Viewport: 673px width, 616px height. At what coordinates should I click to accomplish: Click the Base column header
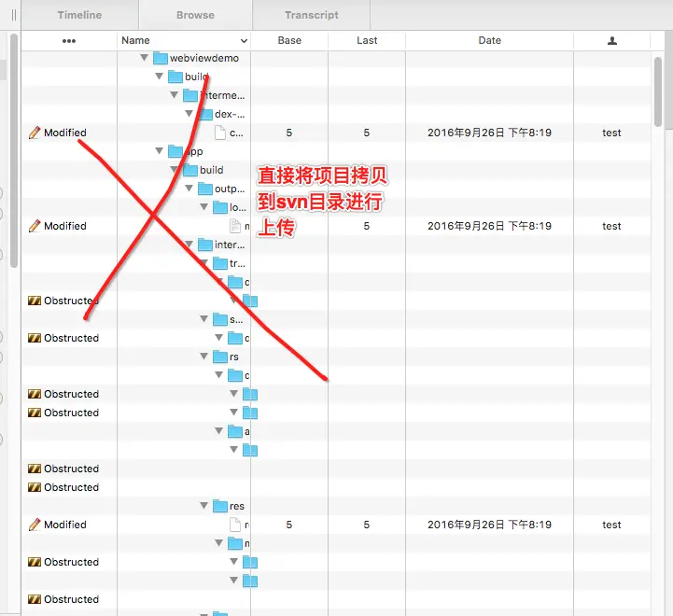pos(289,40)
